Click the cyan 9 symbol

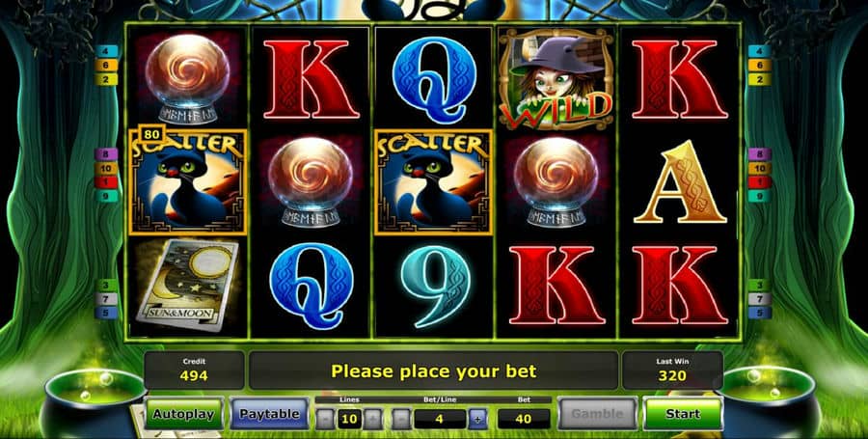pos(435,286)
